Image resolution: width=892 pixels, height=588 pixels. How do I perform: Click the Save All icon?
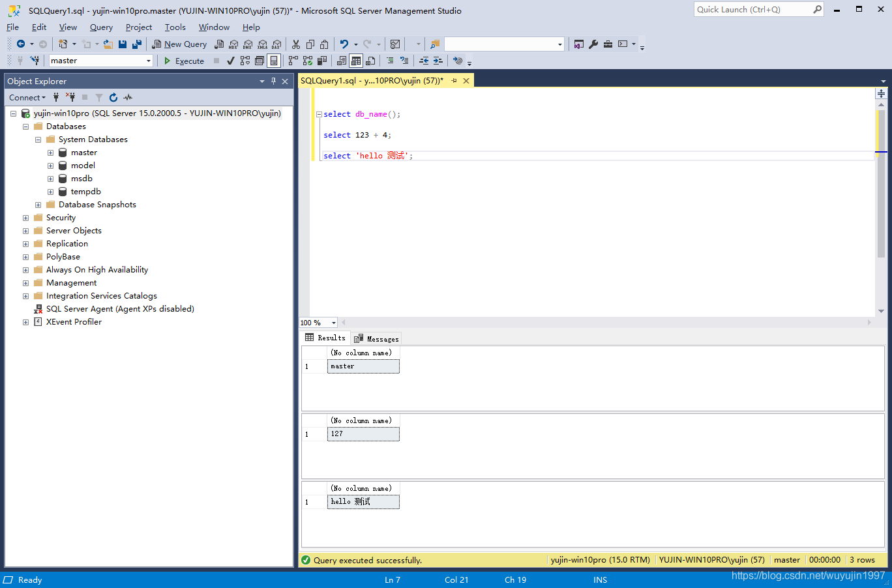[137, 44]
